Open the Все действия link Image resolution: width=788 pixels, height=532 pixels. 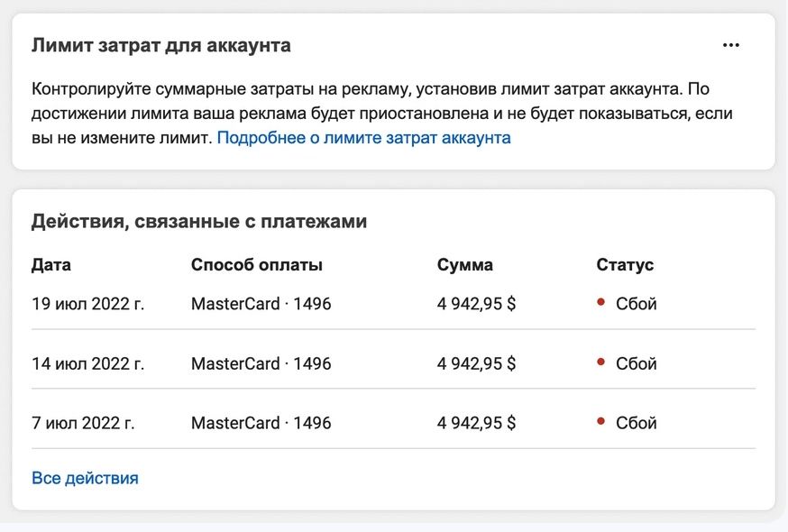pos(85,478)
